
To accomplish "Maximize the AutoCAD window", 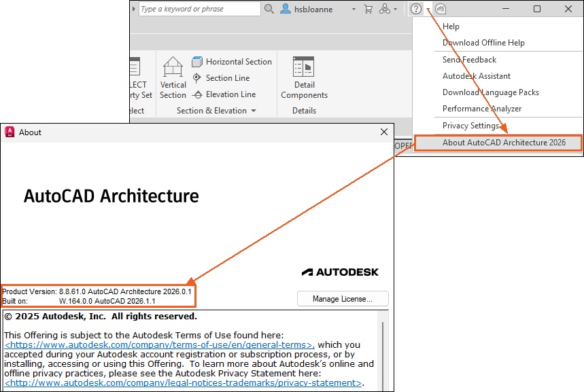I will (536, 9).
